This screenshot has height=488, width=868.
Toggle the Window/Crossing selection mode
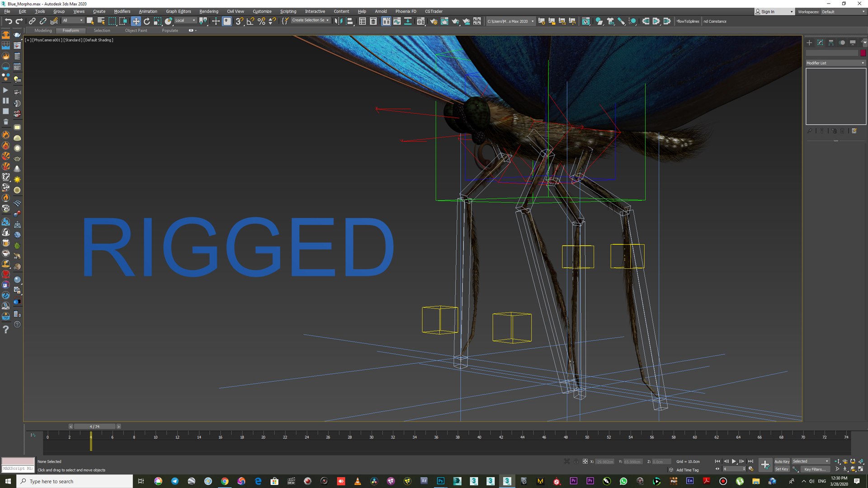pyautogui.click(x=123, y=21)
